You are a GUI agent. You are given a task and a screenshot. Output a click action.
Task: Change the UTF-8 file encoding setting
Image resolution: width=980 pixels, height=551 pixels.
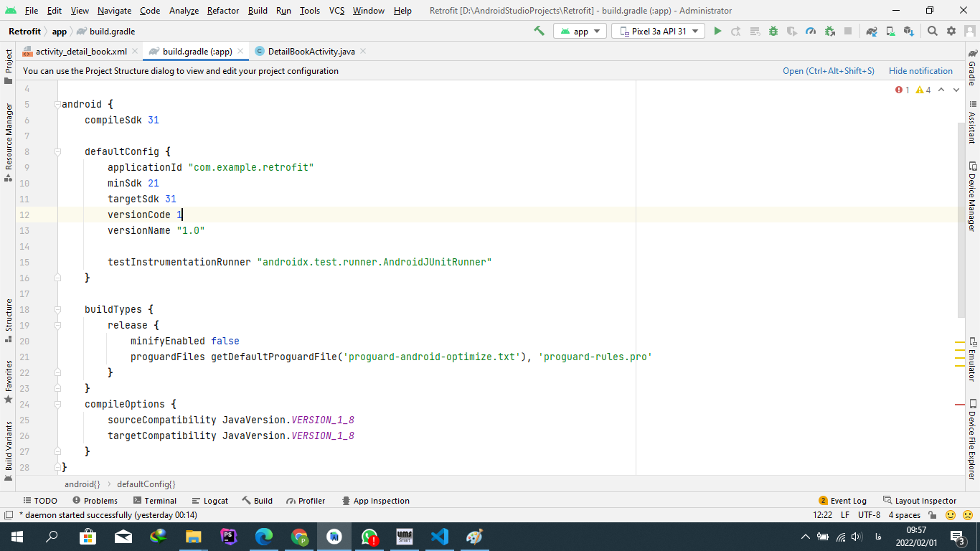869,515
